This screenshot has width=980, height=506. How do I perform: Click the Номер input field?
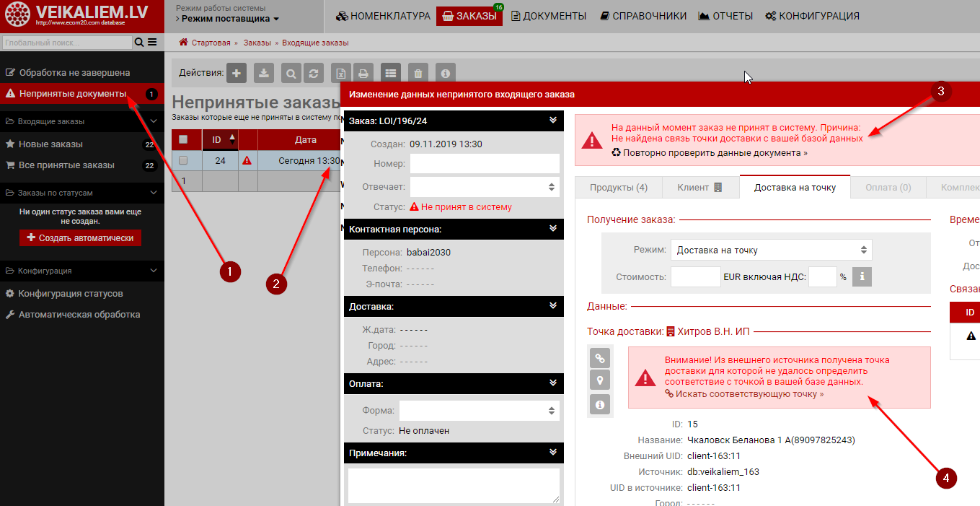tap(485, 164)
